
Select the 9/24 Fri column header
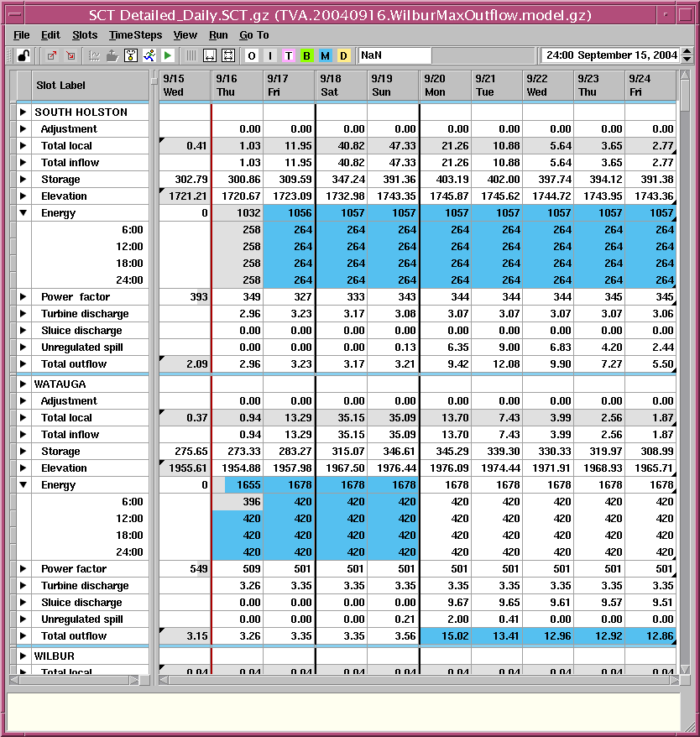[650, 86]
